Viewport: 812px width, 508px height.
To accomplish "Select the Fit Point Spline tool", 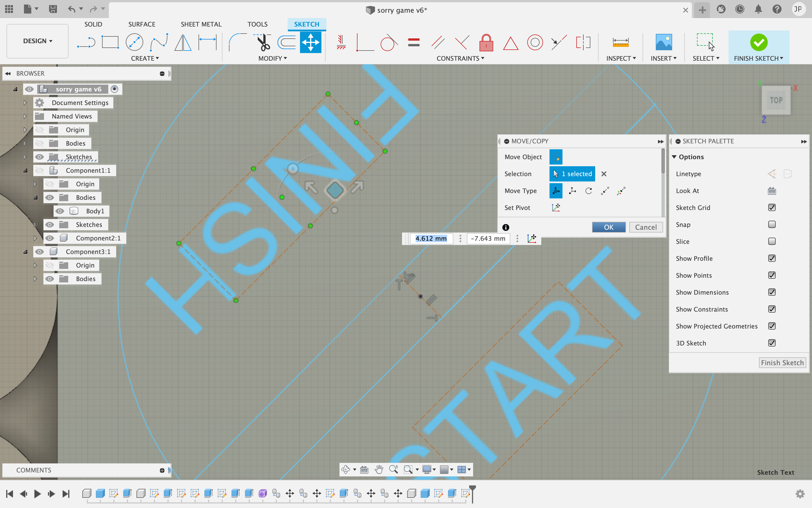I will click(x=159, y=43).
